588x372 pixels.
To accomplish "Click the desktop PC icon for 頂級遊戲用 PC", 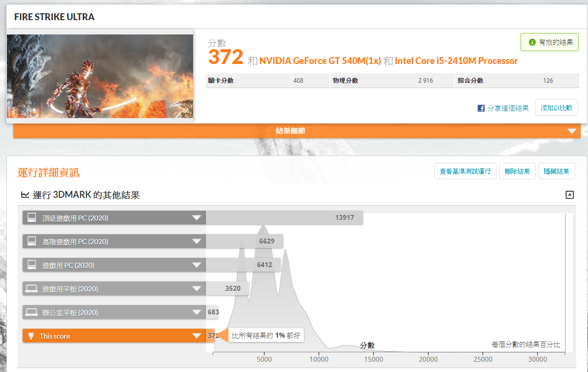I will coord(32,217).
